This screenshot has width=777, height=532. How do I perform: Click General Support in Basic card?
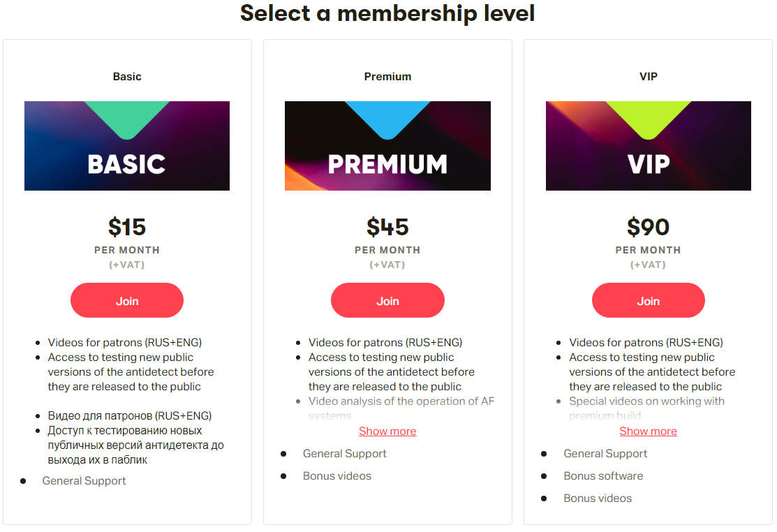coord(84,480)
